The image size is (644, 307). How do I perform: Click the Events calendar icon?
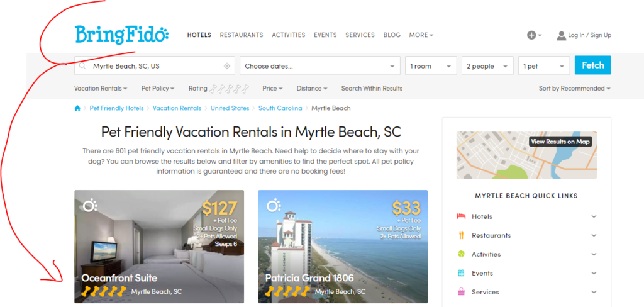(x=461, y=273)
